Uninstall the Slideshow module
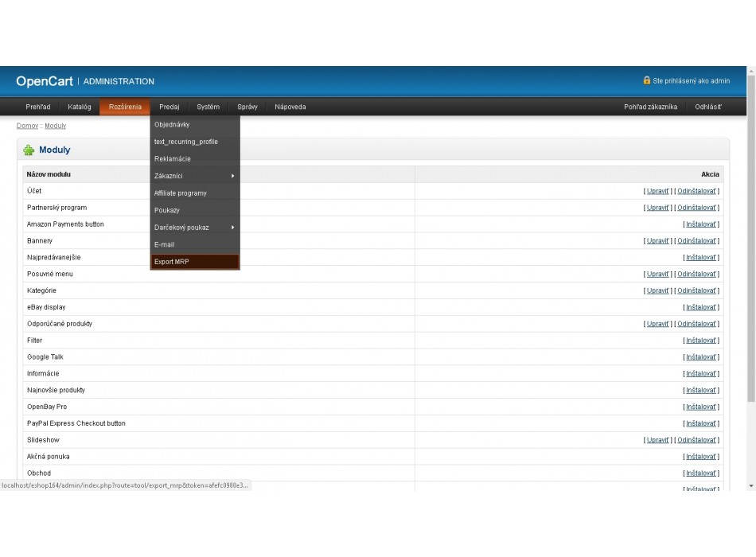 tap(696, 440)
